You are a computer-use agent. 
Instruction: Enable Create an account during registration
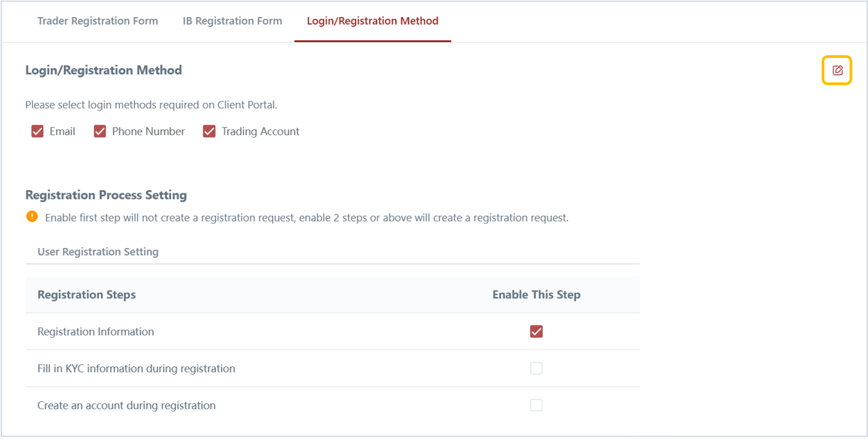pyautogui.click(x=537, y=405)
